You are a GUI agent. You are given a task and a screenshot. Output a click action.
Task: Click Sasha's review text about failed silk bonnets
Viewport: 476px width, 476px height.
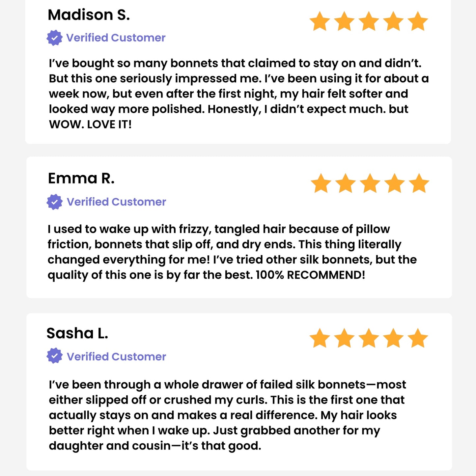(227, 415)
